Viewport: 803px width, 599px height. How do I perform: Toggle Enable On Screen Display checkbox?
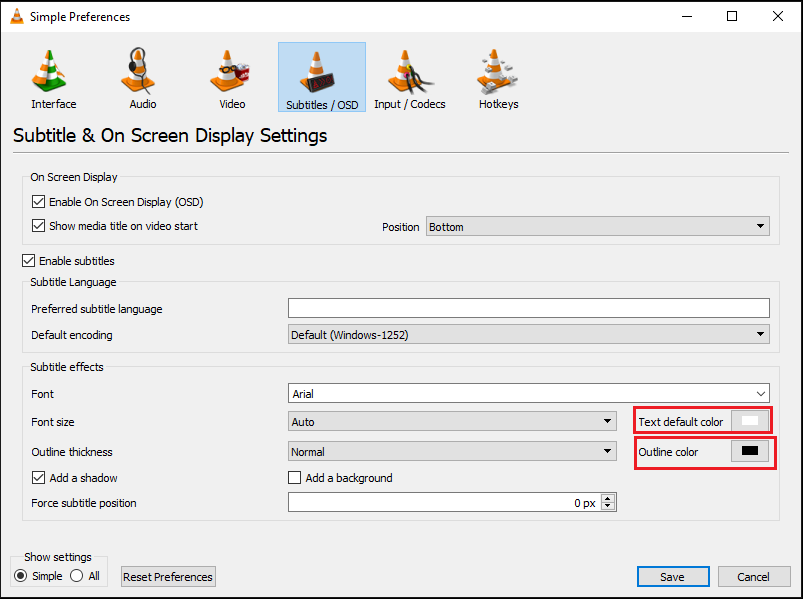point(38,202)
